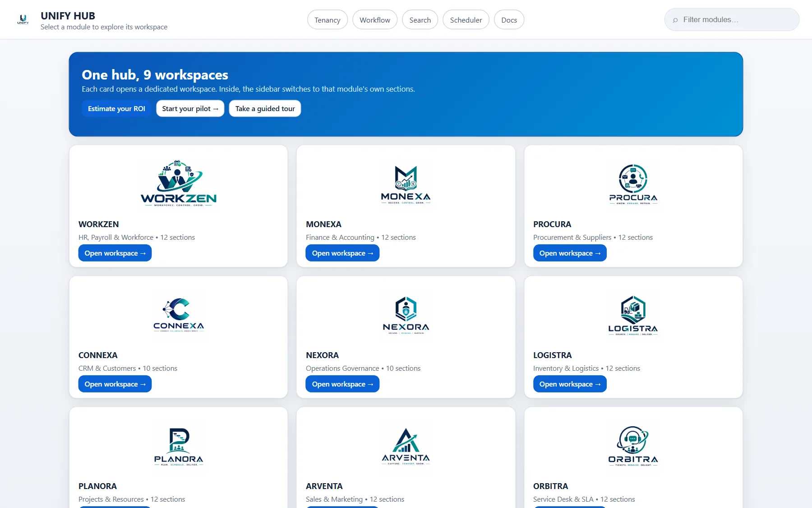Open the Scheduler nav item
The image size is (812, 508).
(x=466, y=20)
